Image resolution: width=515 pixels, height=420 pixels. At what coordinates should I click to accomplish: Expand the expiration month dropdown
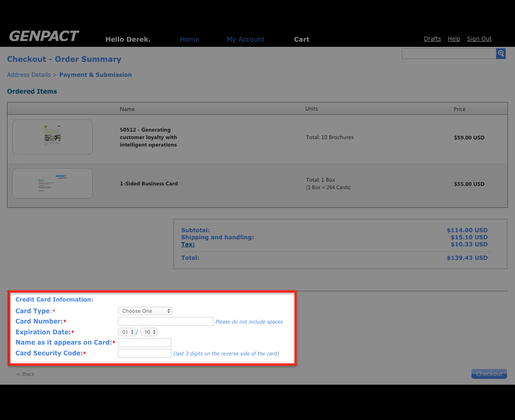coord(126,332)
